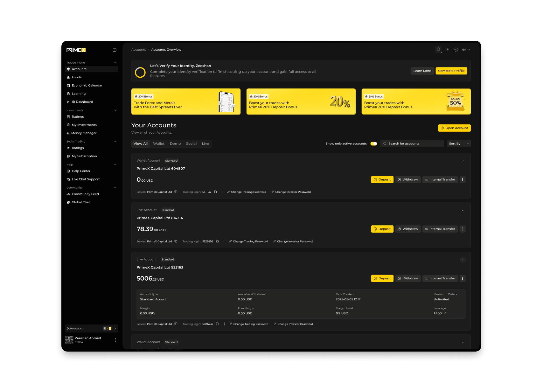Switch to the Live accounts tab

205,144
